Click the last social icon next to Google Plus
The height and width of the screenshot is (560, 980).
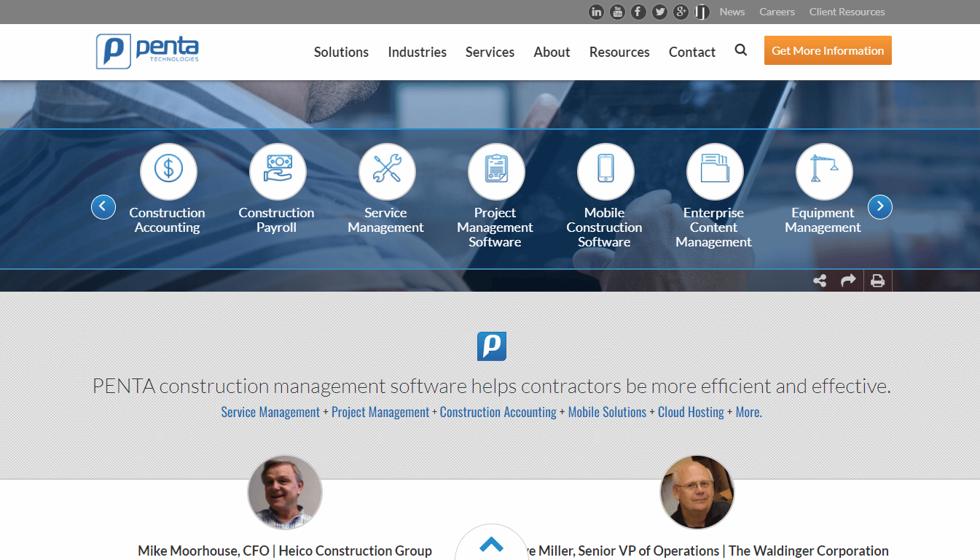point(702,12)
